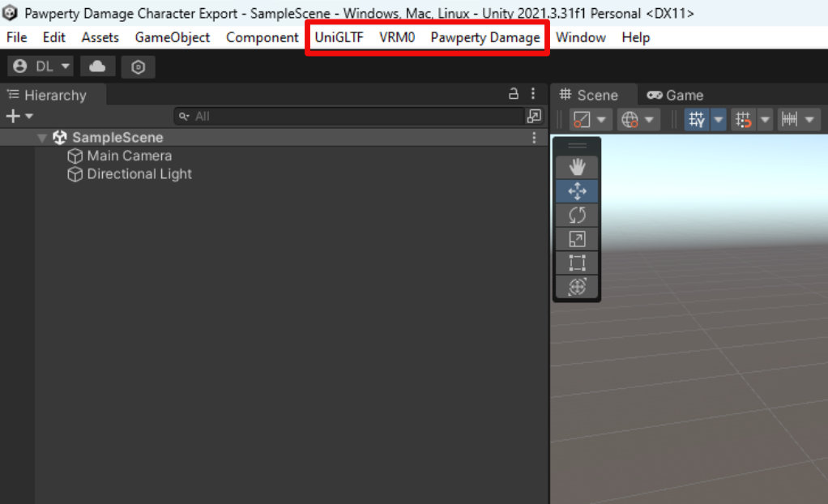
Task: Open the Edit menu
Action: coord(53,37)
